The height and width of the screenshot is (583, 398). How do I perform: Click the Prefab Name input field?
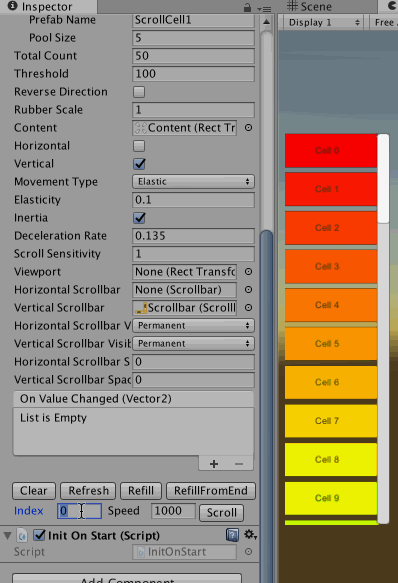(193, 20)
